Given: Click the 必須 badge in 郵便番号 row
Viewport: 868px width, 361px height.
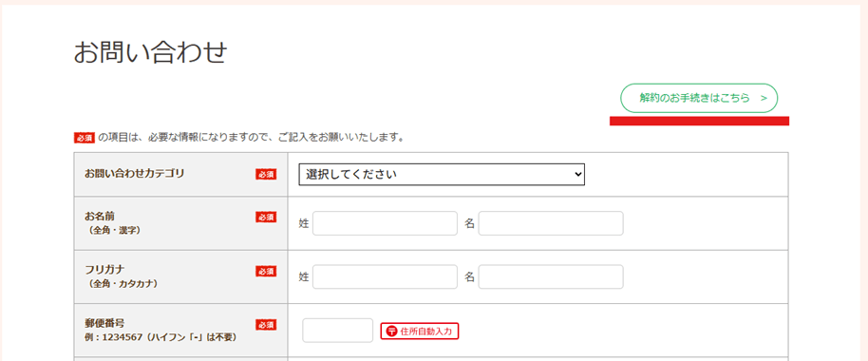Looking at the screenshot, I should click(266, 325).
